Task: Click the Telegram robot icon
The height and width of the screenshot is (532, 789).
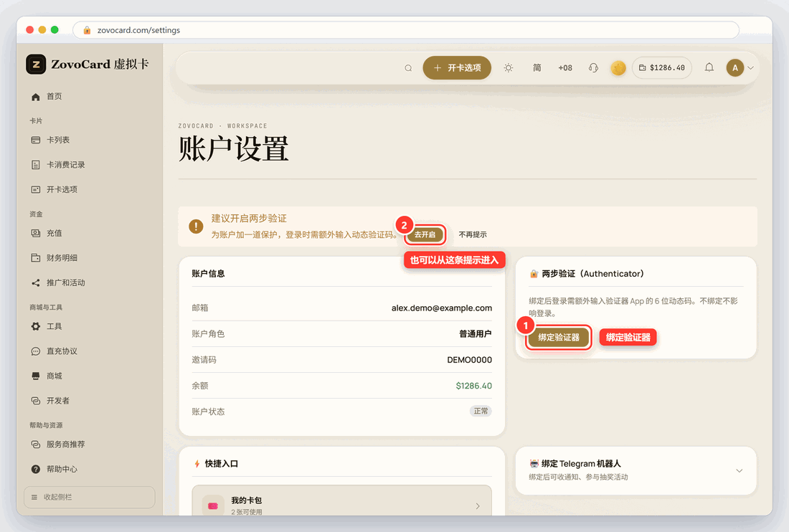Action: point(534,464)
